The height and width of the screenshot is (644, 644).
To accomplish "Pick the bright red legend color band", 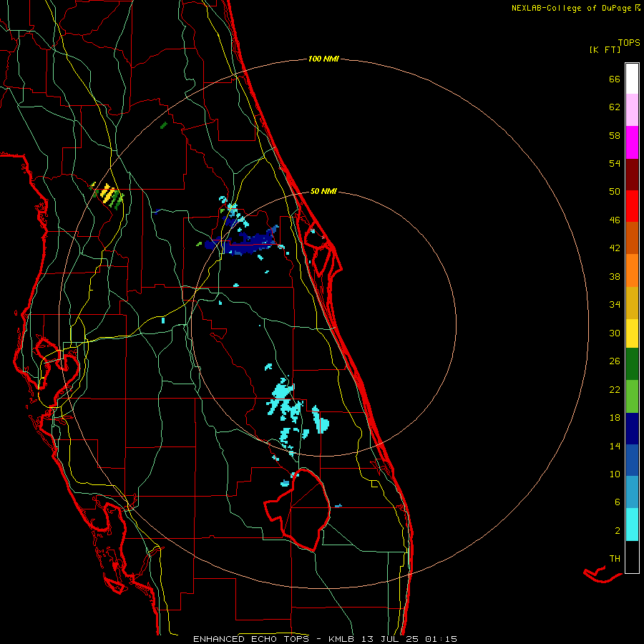I will click(x=632, y=206).
